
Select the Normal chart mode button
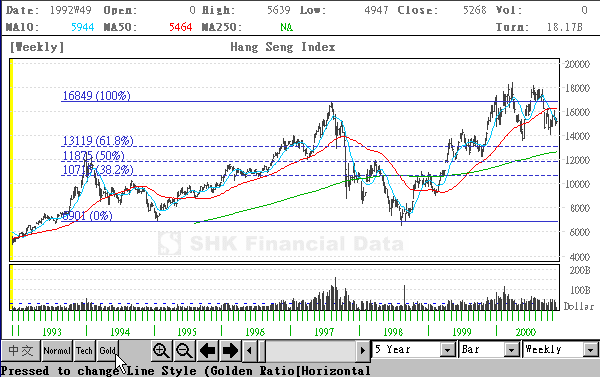tap(57, 351)
